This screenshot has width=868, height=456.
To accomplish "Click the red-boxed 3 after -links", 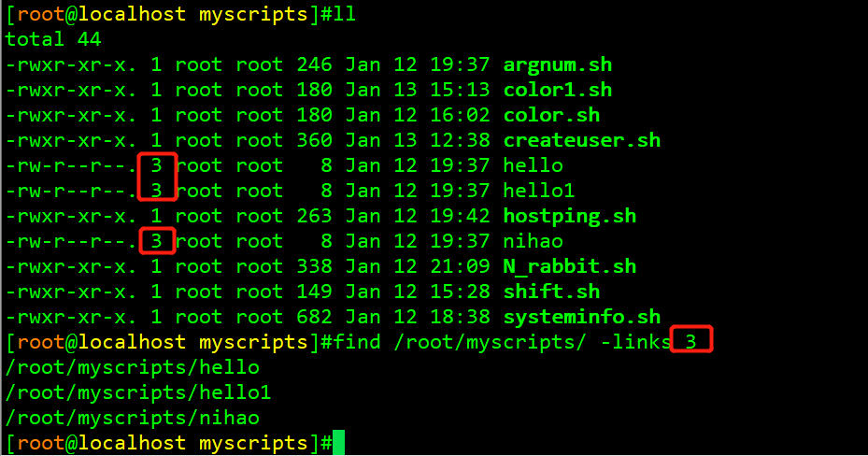I will 691,341.
